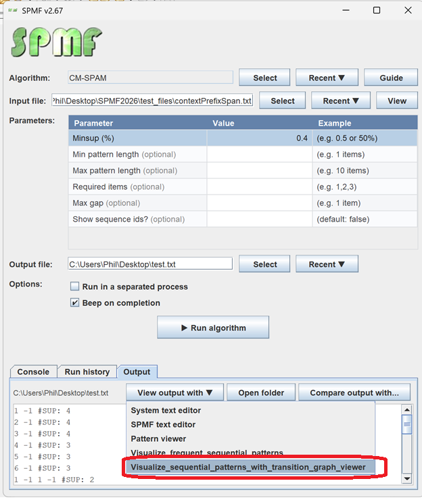Choose transition graph viewer menu item
Viewport: 422px width, 504px height.
coord(250,467)
